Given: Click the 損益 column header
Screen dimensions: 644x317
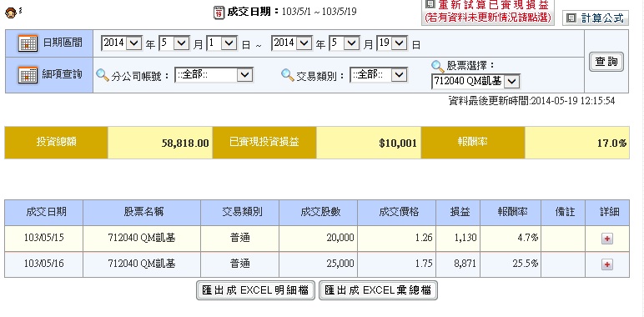Looking at the screenshot, I should pyautogui.click(x=458, y=212).
